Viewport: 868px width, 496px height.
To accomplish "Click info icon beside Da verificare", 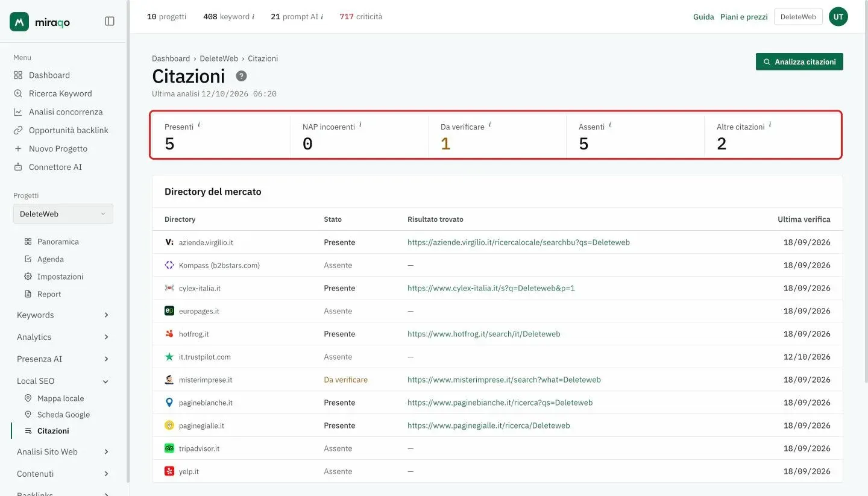I will [489, 124].
